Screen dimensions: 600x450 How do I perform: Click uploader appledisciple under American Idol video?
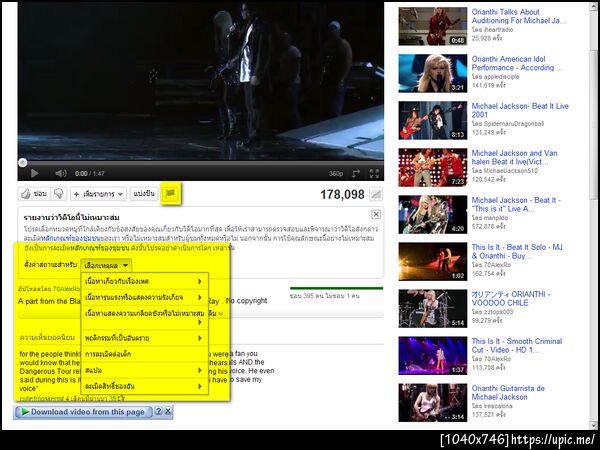point(501,77)
